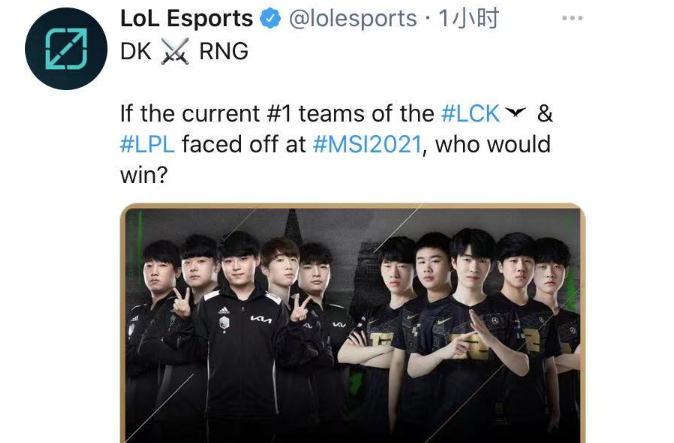Image resolution: width=674 pixels, height=443 pixels.
Task: Click the gold Nike swoosh on jersey
Action: pyautogui.click(x=444, y=321)
